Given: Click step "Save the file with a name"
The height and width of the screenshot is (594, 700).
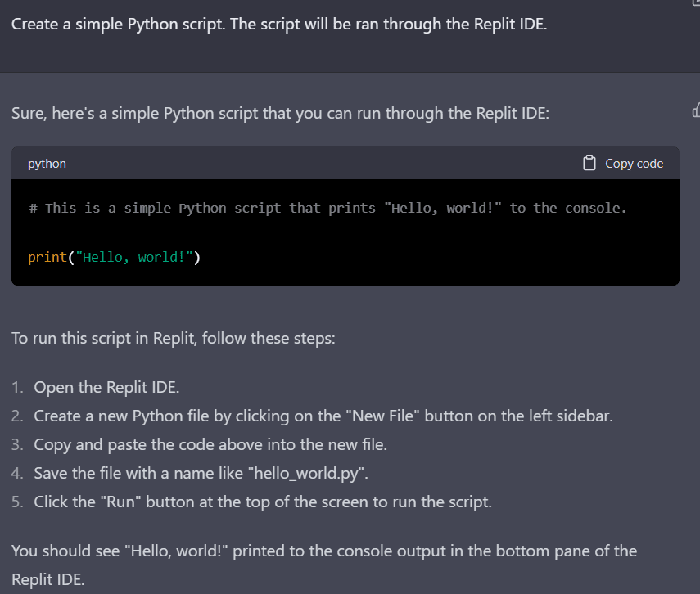Looking at the screenshot, I should pos(201,473).
